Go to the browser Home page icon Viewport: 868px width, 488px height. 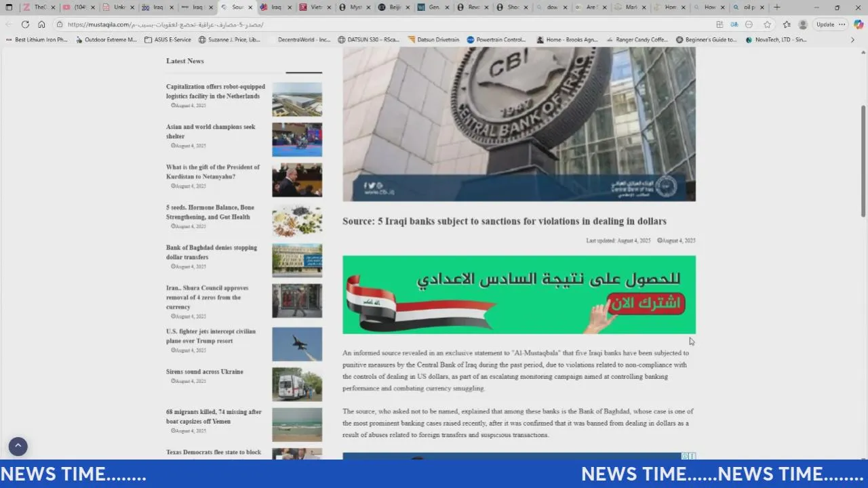[x=41, y=24]
